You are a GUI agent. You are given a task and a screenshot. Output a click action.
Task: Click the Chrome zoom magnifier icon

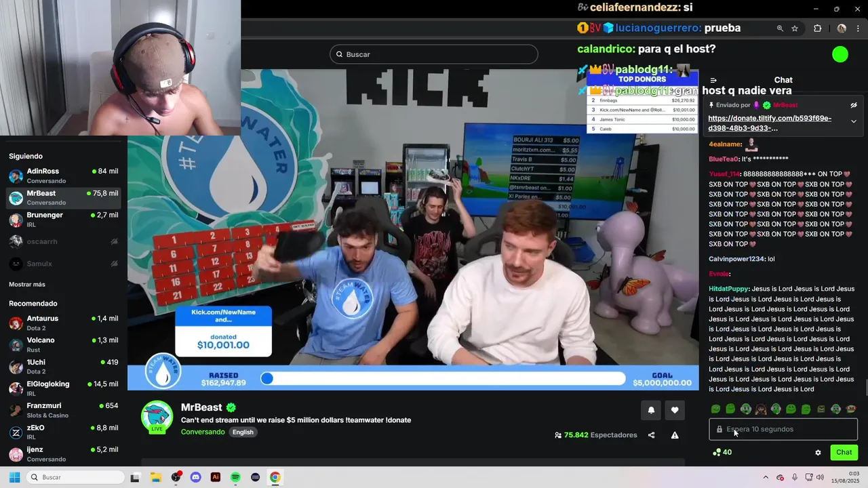780,28
